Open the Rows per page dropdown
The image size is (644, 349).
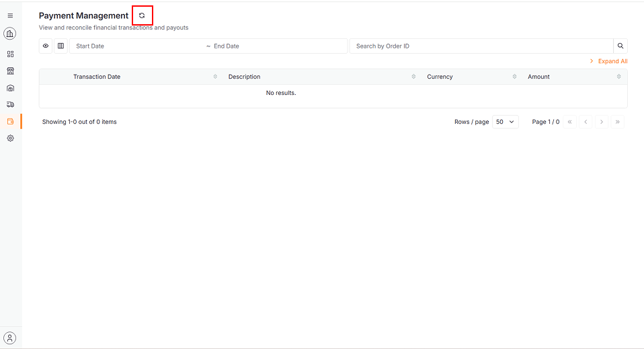coord(506,122)
